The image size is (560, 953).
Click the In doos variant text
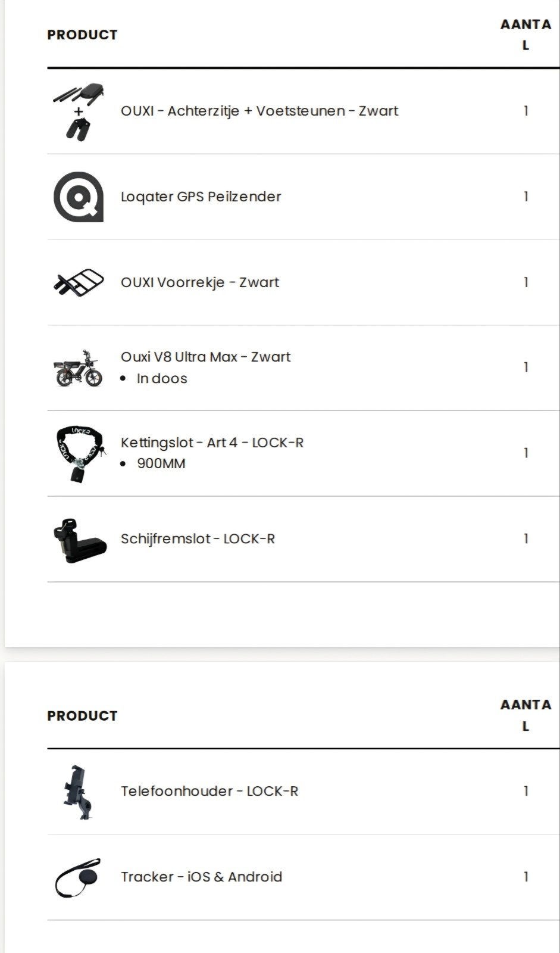162,378
